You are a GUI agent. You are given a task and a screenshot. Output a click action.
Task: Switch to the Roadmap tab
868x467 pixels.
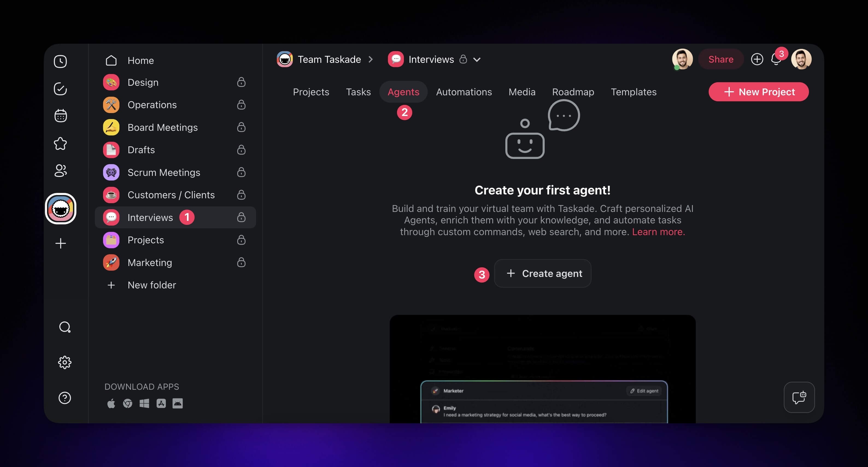[573, 92]
